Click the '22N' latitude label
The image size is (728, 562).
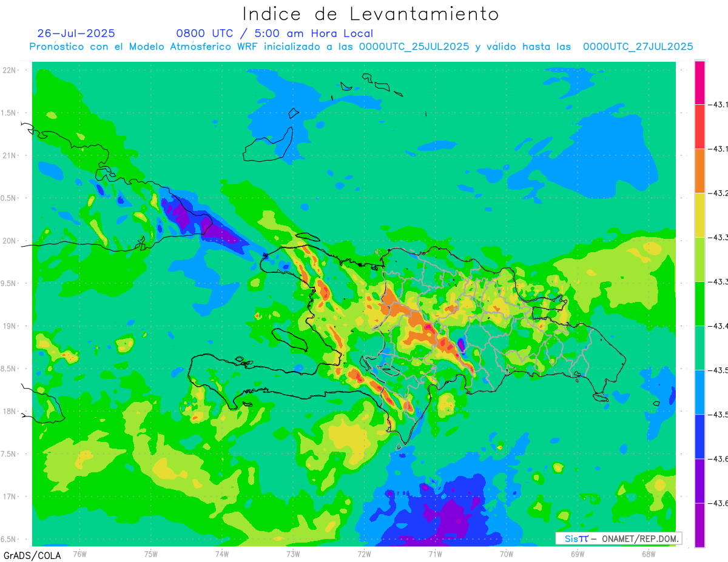tap(9, 70)
